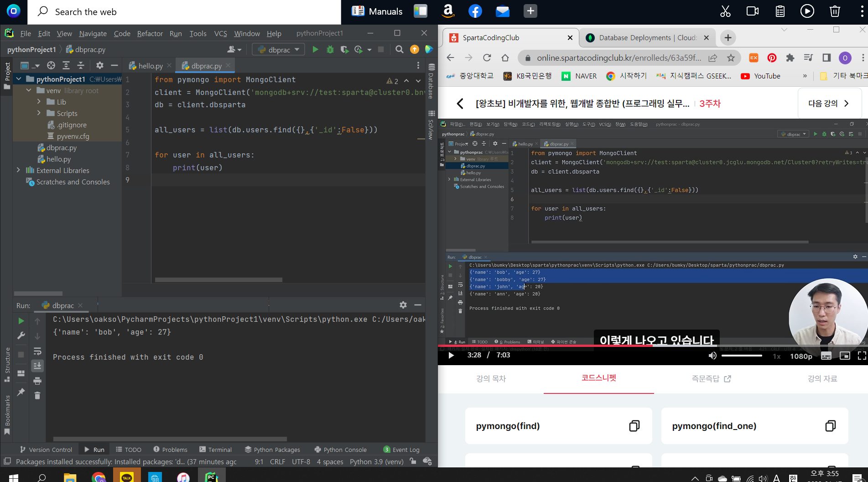Expand the Scripts folder
868x482 pixels.
pos(39,113)
